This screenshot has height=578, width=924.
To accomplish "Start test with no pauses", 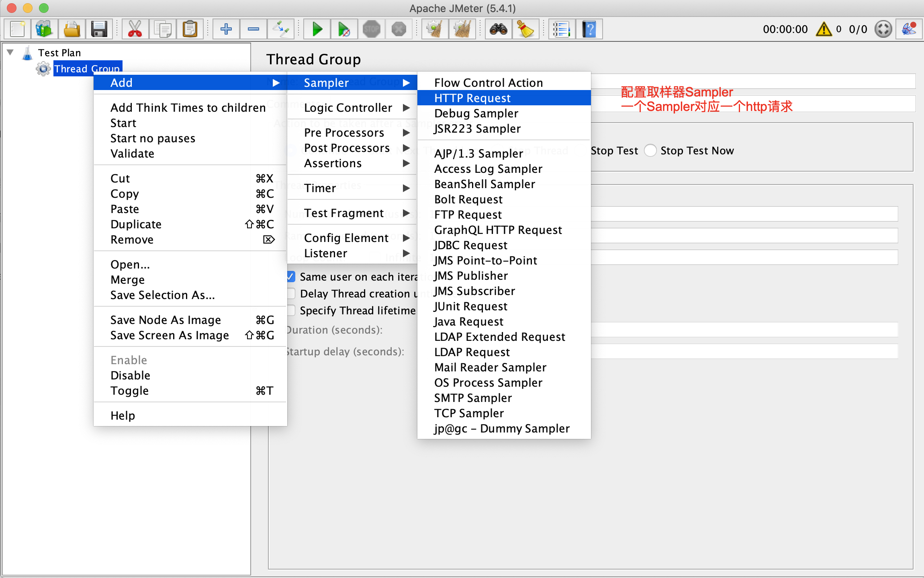I will pos(344,29).
